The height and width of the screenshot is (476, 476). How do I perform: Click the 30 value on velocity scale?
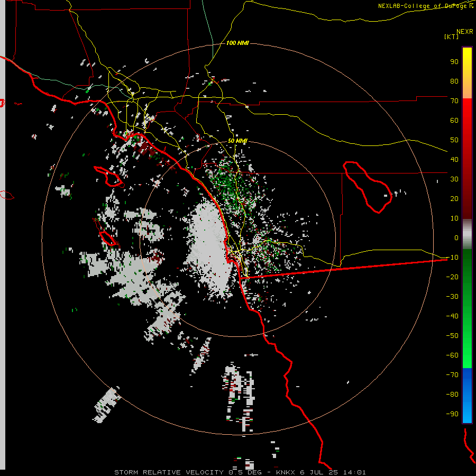point(454,179)
